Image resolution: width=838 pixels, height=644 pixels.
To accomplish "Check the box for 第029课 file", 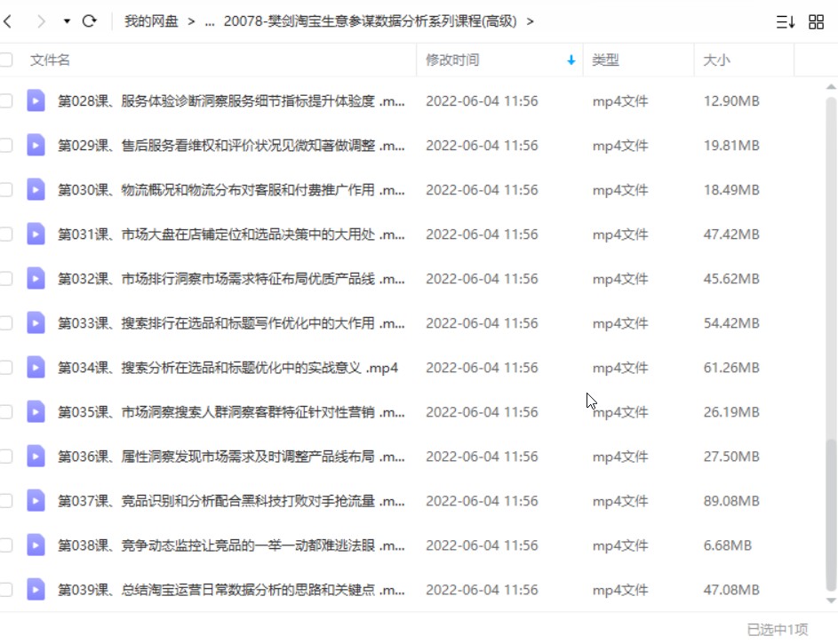I will pyautogui.click(x=6, y=146).
